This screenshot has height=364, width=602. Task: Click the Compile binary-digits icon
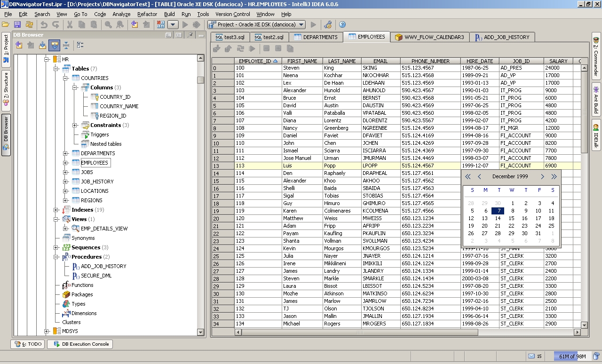(161, 24)
